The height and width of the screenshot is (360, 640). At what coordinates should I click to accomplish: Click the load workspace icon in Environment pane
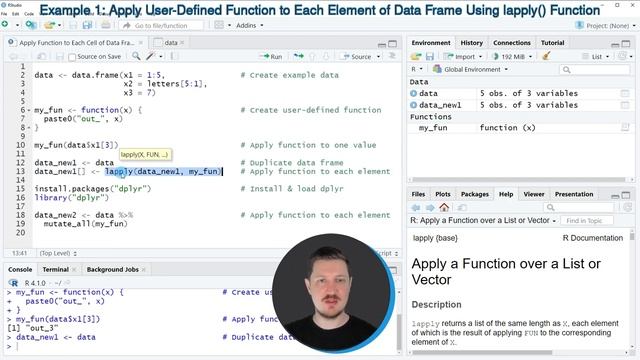tap(416, 56)
